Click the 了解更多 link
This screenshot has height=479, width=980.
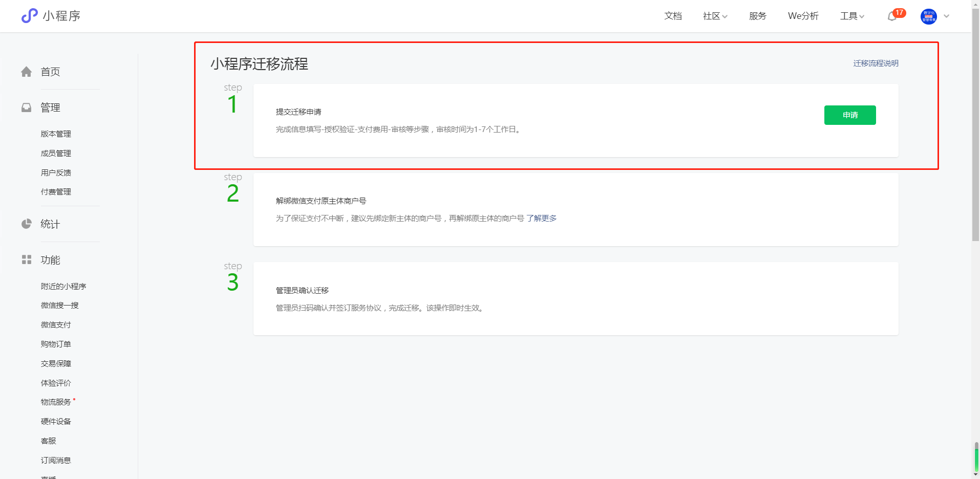541,219
